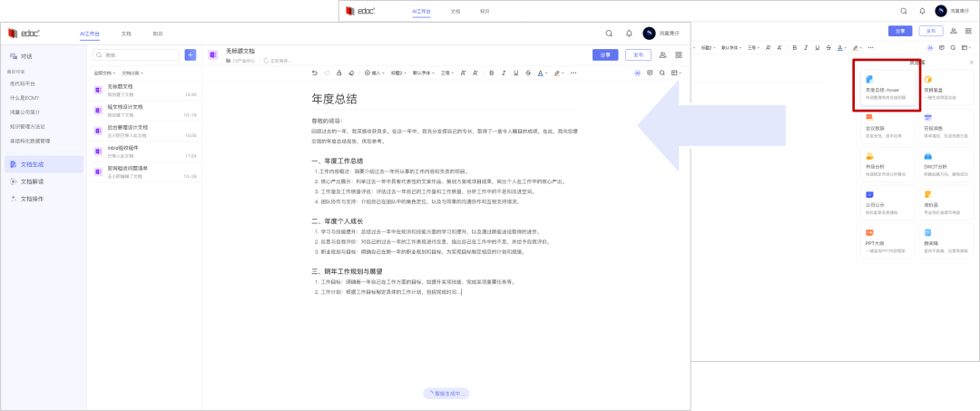Click find magnifier in front editor toolbar
Screen dimensions: 980x411
661,73
